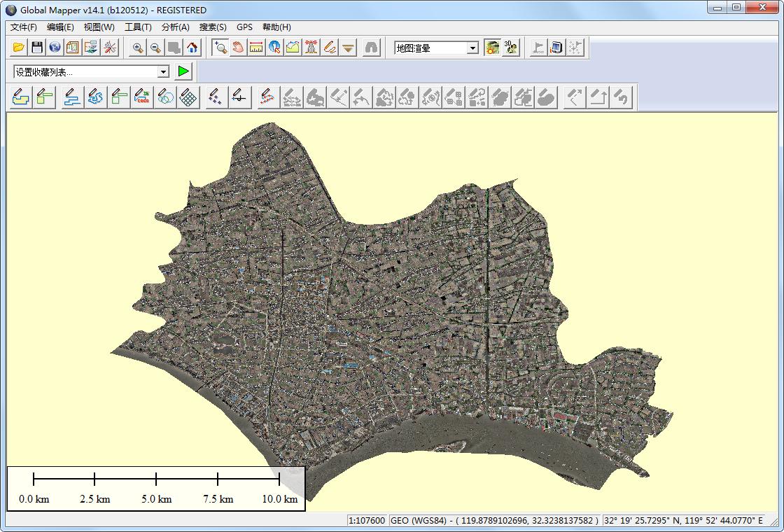Open the 文件(F) menu

[24, 27]
